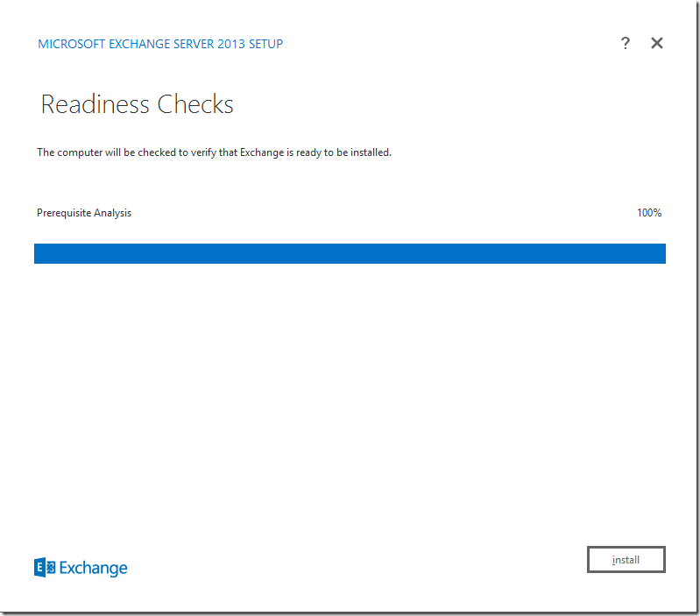Click the 'Readiness Checks' heading
Viewport: 700px width, 616px height.
coord(137,104)
